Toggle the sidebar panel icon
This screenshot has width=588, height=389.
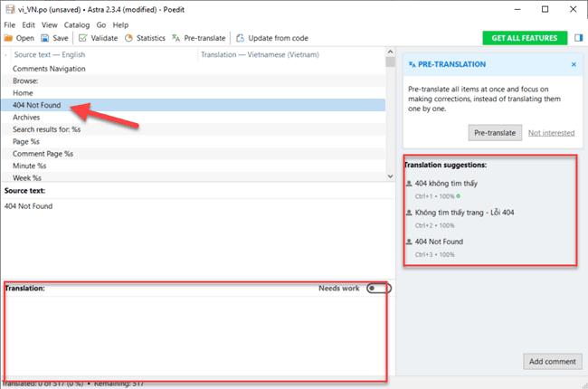click(x=578, y=38)
